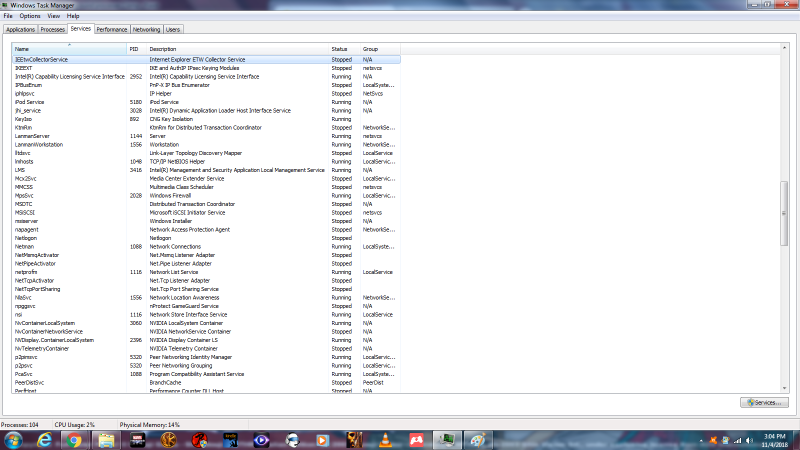Open the red game controller taskbar icon
The width and height of the screenshot is (800, 450).
pos(416,440)
